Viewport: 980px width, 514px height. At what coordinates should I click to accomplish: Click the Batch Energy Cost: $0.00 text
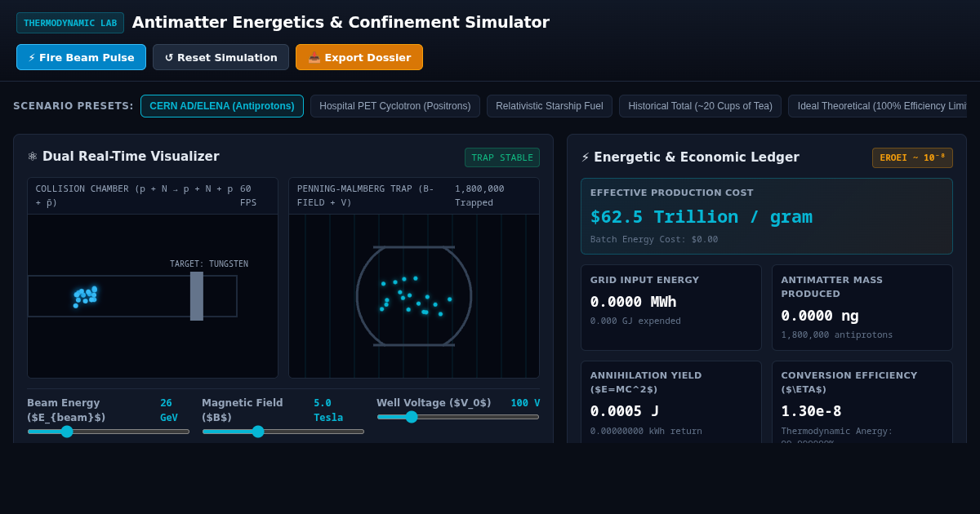click(654, 240)
